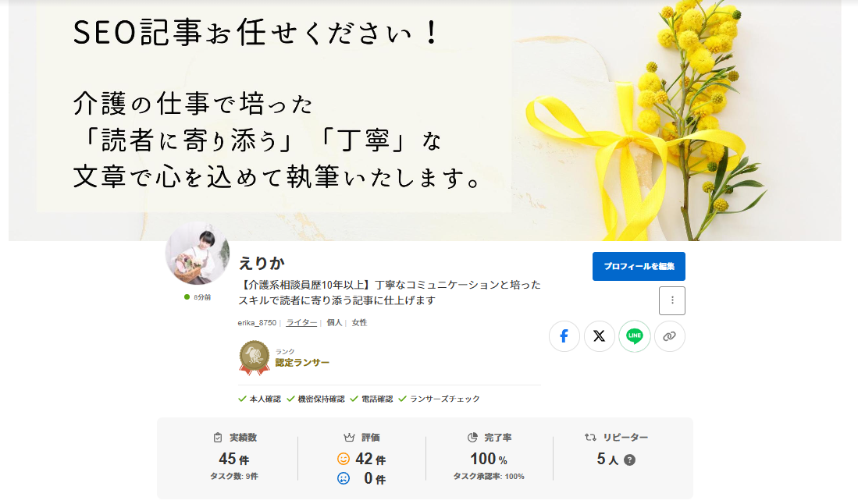Click the 機密保持確認 checkmark item
Image resolution: width=858 pixels, height=504 pixels.
point(315,399)
